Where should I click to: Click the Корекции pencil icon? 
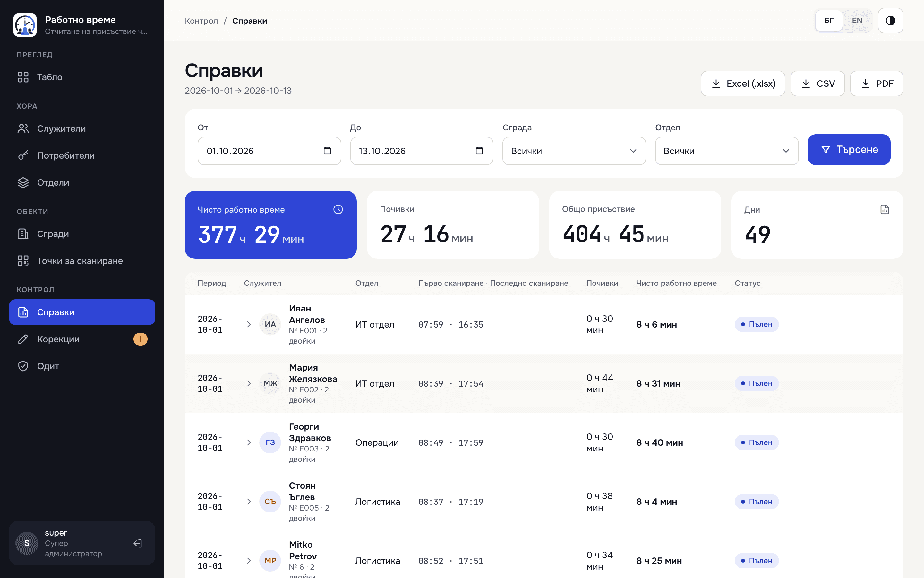tap(23, 339)
